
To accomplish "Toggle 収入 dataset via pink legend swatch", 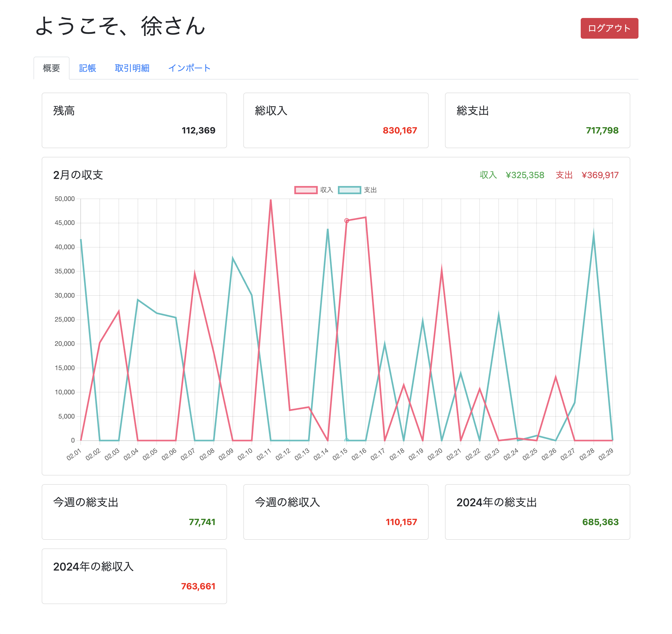I will 306,190.
